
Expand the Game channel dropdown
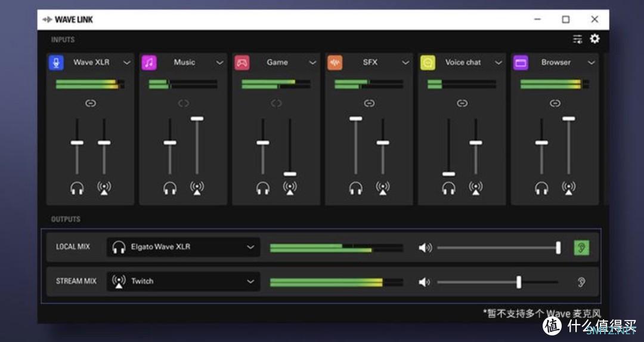(x=312, y=63)
